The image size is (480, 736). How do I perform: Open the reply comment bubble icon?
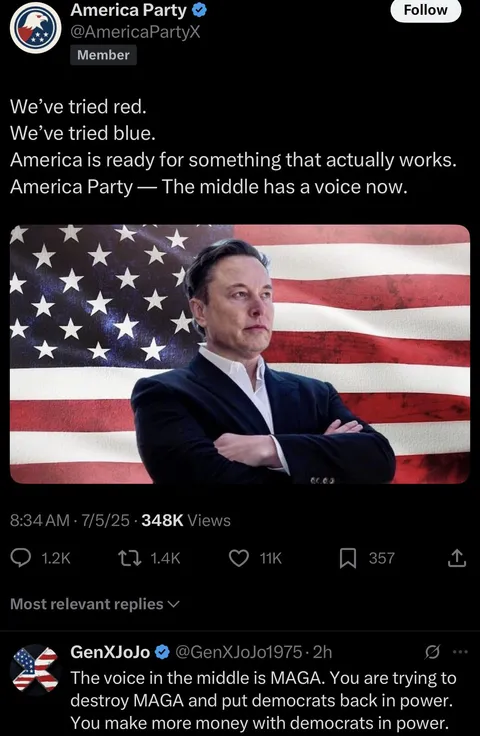click(21, 558)
